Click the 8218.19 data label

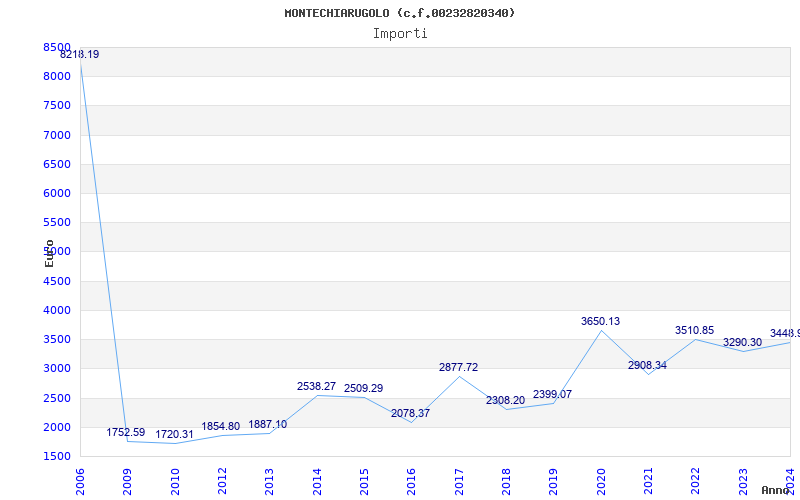[80, 55]
